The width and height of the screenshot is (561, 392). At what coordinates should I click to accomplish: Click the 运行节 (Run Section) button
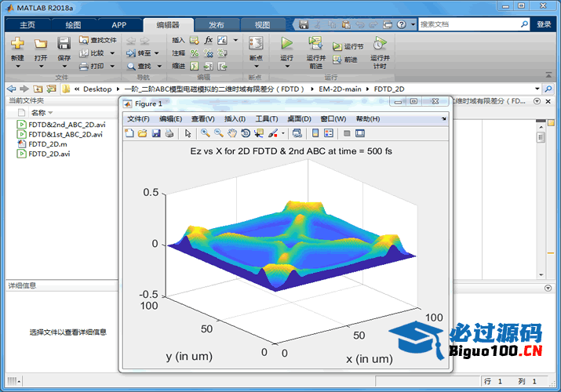click(348, 46)
